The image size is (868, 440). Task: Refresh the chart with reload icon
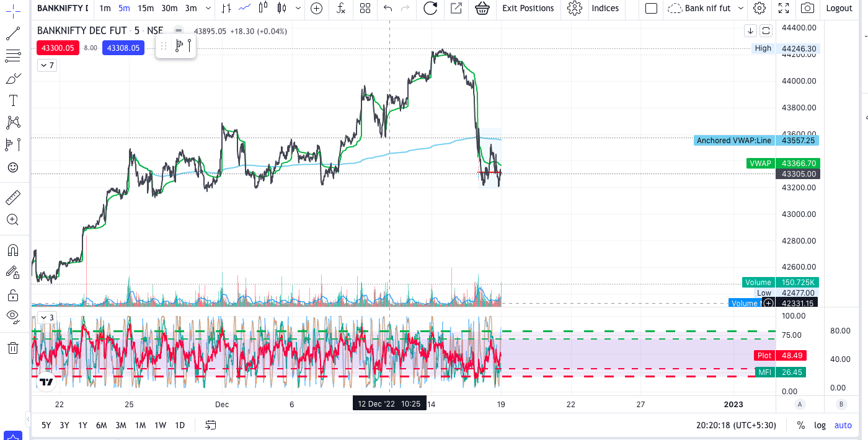[x=430, y=8]
